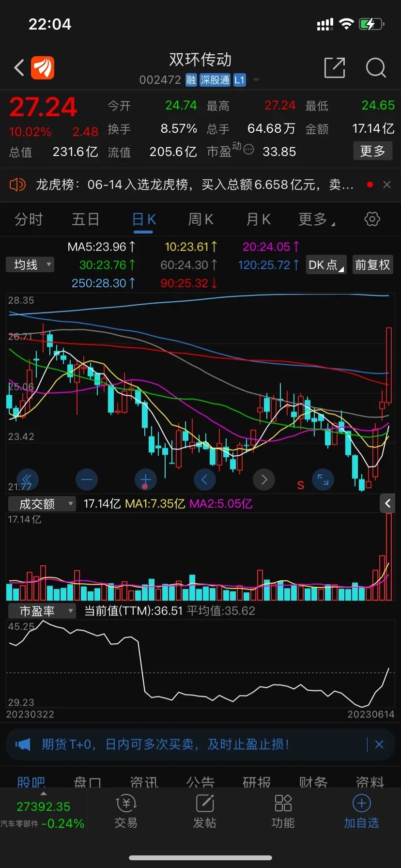Move chart forward with right arrow
401x868 pixels.
(x=264, y=480)
